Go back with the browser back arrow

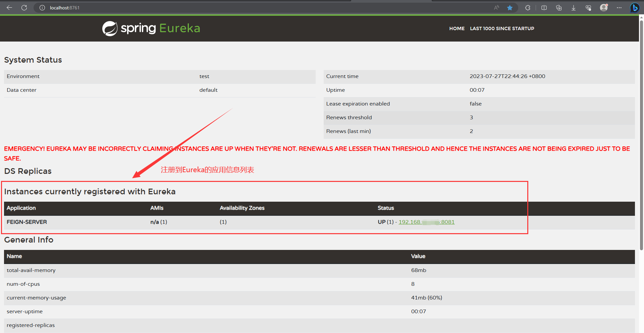click(9, 8)
